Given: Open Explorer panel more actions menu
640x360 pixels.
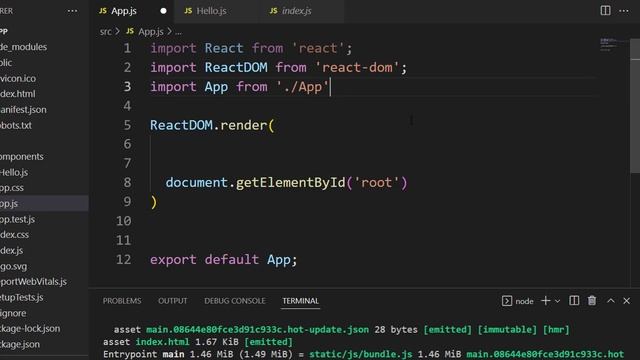Looking at the screenshot, I should [72, 11].
